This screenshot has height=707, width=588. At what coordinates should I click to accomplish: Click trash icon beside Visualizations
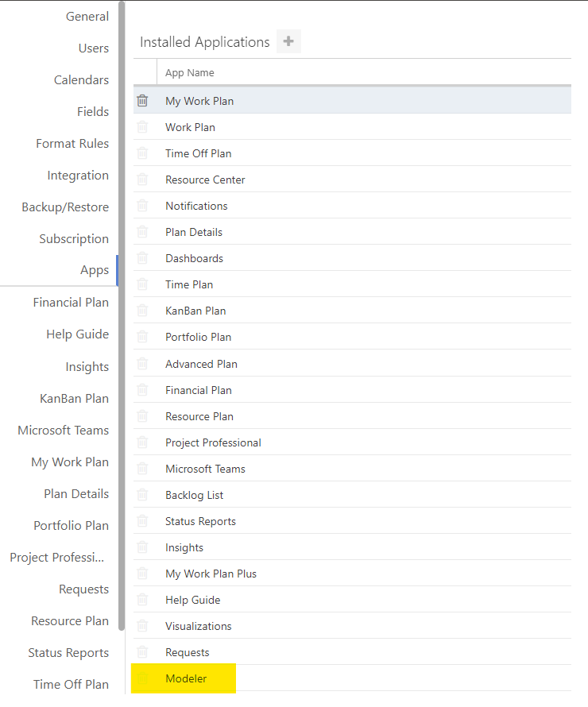click(x=142, y=625)
